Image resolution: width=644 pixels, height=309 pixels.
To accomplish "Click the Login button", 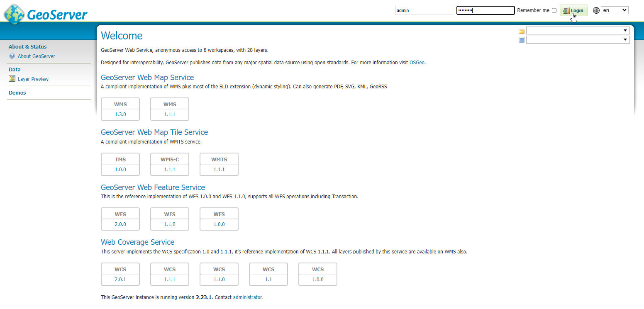I will (574, 10).
